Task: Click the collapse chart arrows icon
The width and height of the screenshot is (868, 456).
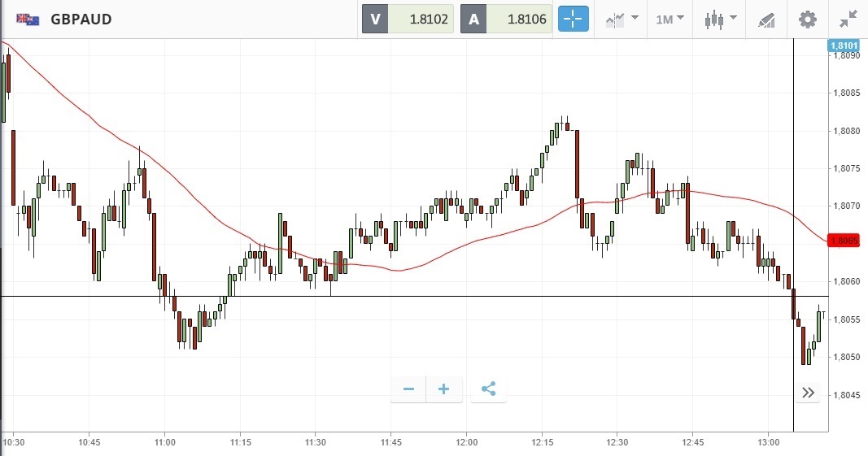Action: [848, 20]
